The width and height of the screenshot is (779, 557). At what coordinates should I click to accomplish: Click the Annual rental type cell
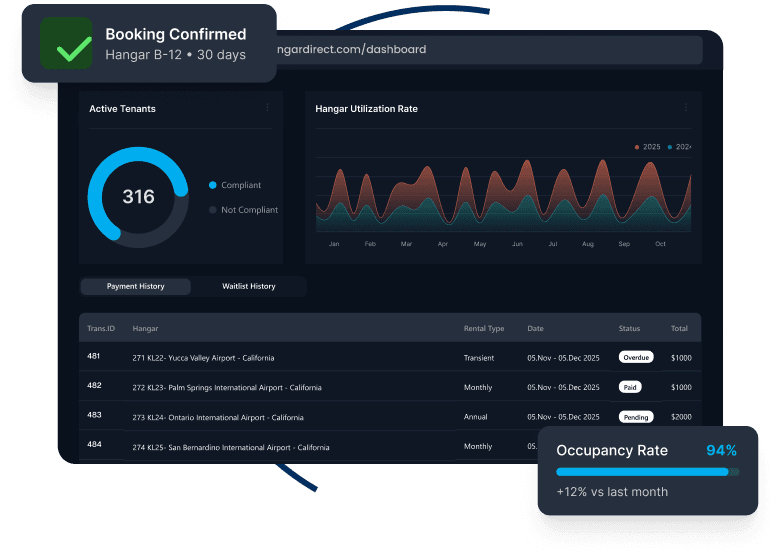click(475, 417)
